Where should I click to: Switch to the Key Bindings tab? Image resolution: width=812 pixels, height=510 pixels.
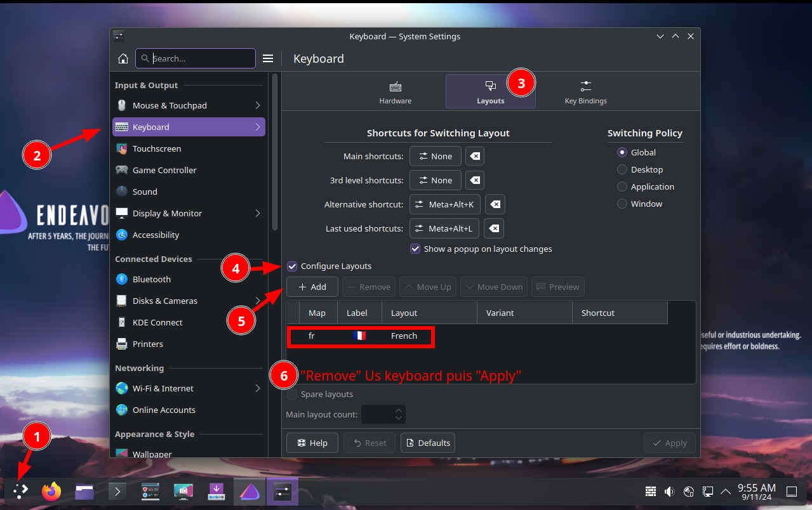click(x=585, y=92)
